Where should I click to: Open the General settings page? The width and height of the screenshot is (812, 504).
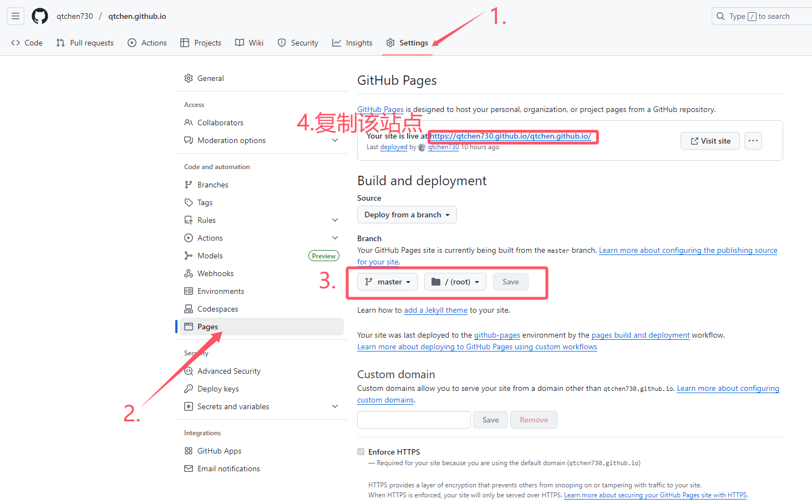[x=262, y=78]
